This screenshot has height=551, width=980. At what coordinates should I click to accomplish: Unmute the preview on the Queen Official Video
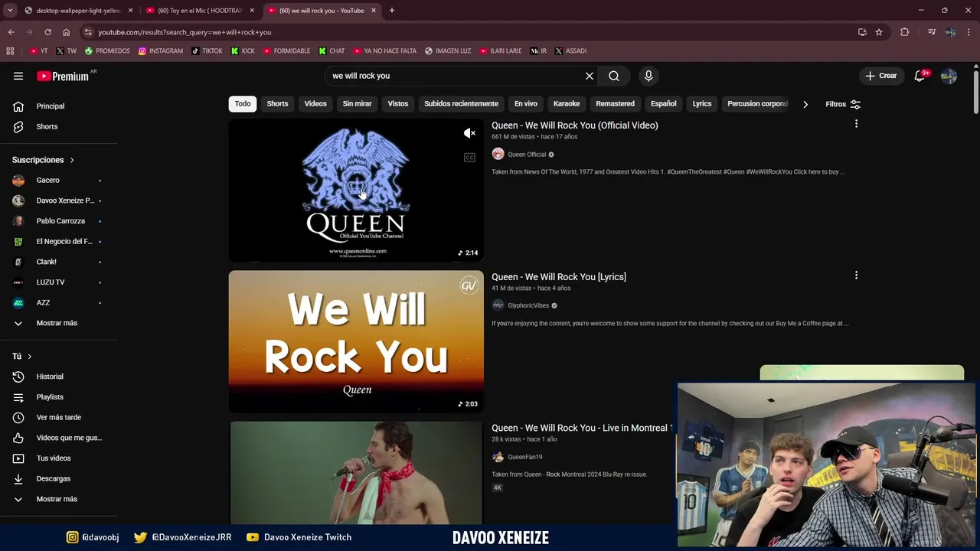coord(469,133)
